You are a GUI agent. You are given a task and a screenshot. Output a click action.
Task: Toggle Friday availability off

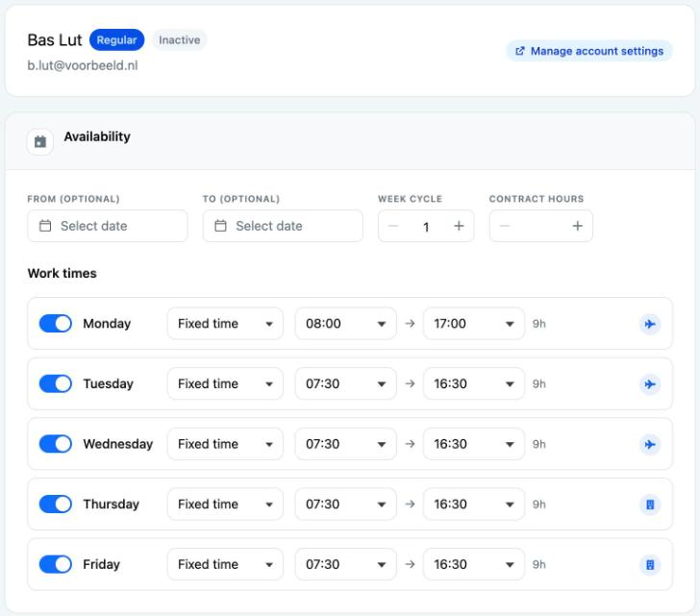click(56, 564)
